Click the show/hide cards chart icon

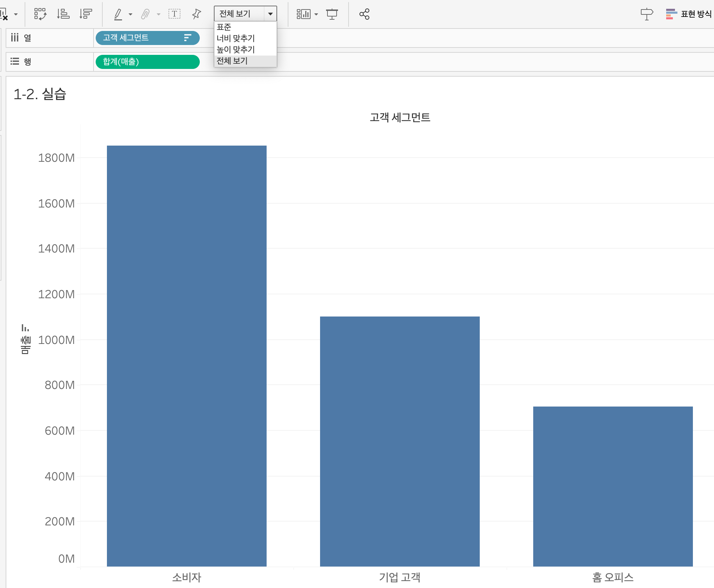tap(304, 14)
